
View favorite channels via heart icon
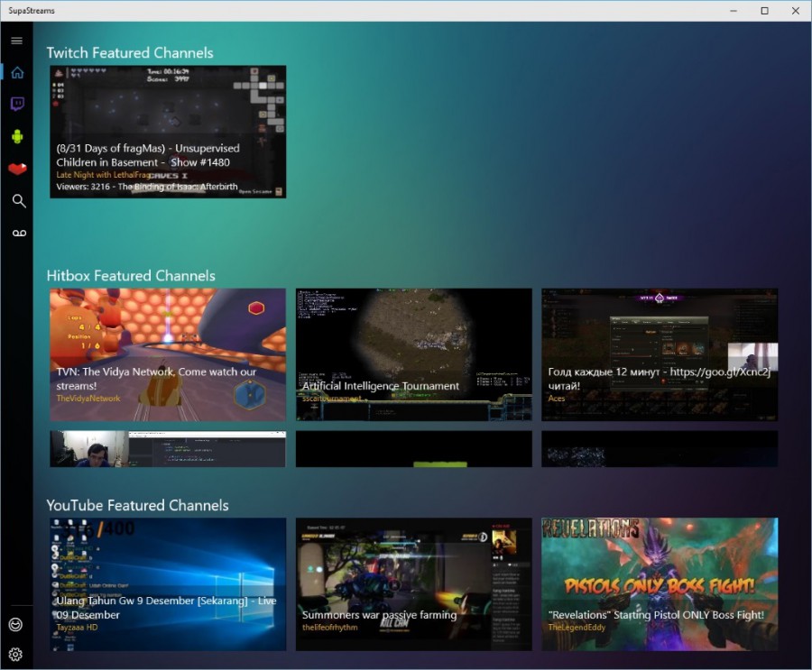[16, 168]
